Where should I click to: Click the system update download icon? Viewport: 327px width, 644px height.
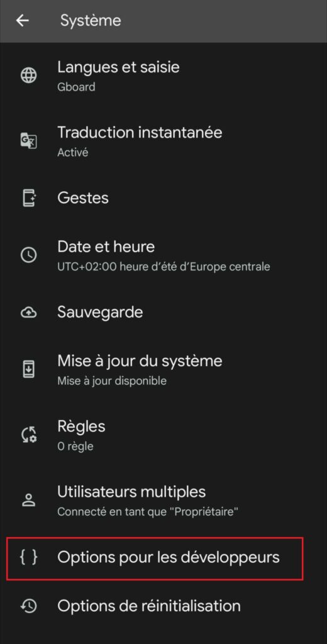pos(29,369)
